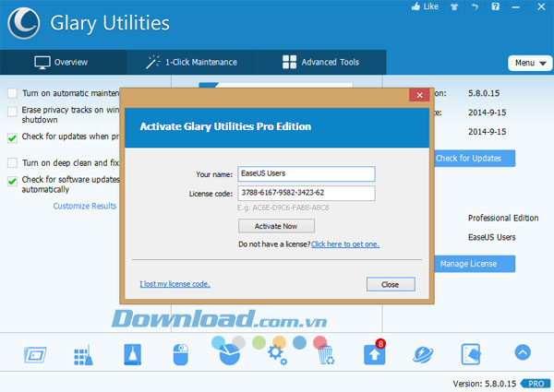Click the EaseUS Users text in the right panel
The height and width of the screenshot is (392, 554).
(492, 237)
